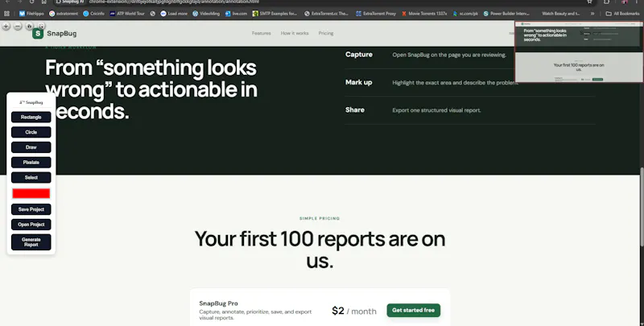Click Generate Report button
The height and width of the screenshot is (326, 644).
pyautogui.click(x=31, y=242)
